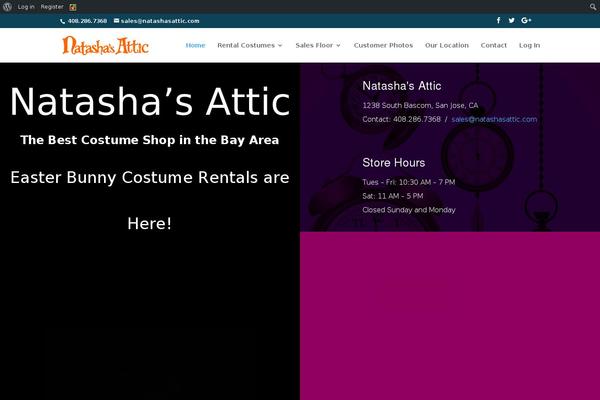Click the phone icon in top bar
Image resolution: width=600 pixels, height=400 pixels.
[x=63, y=21]
